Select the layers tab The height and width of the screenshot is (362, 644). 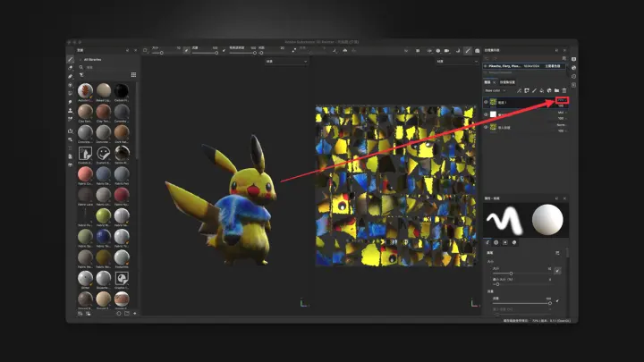click(488, 80)
